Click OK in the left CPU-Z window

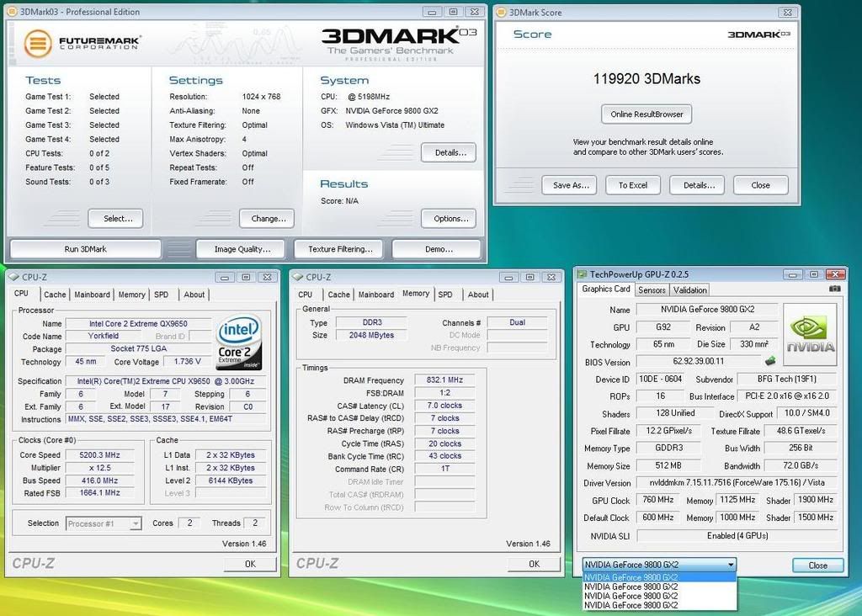click(x=250, y=564)
